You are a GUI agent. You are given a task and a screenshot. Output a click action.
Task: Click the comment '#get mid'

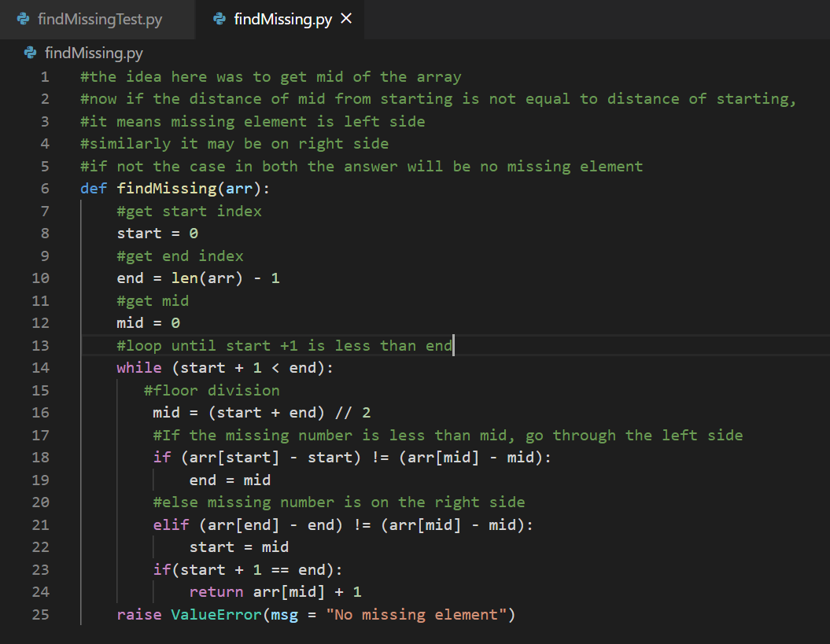(x=153, y=301)
